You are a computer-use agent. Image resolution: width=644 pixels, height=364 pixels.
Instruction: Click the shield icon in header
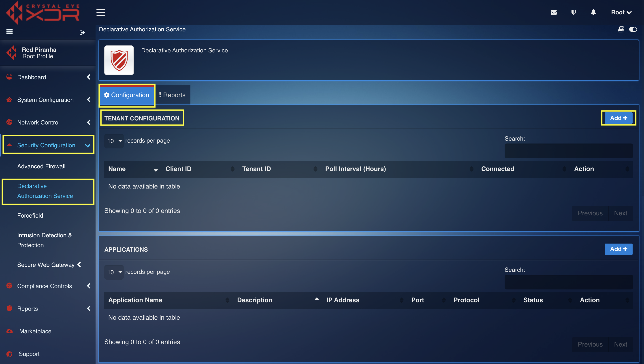click(x=574, y=12)
